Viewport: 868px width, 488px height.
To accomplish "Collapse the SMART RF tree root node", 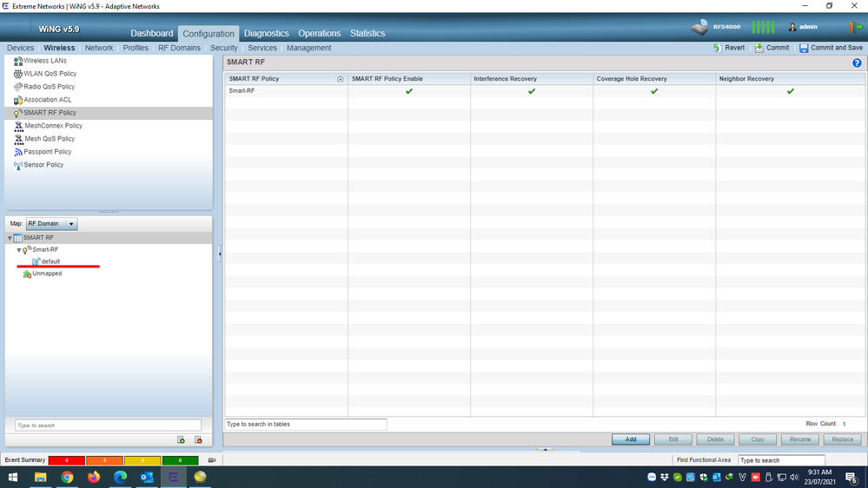I will click(x=10, y=238).
